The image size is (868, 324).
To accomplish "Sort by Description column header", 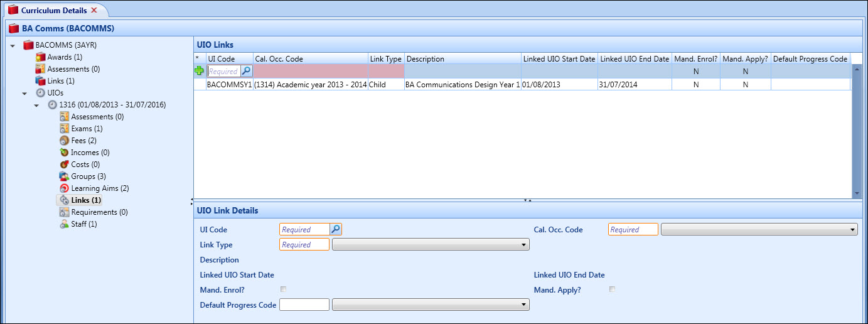I will tap(463, 59).
